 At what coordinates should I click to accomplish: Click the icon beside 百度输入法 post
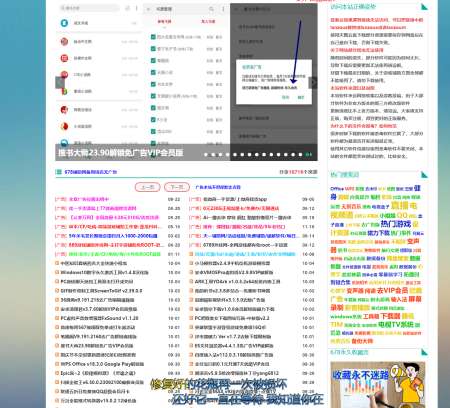tap(191, 355)
